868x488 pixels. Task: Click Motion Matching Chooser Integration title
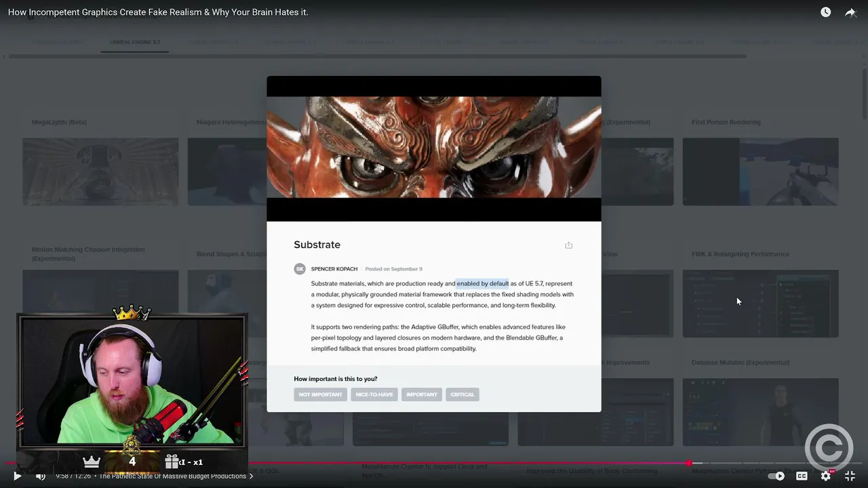click(x=88, y=254)
